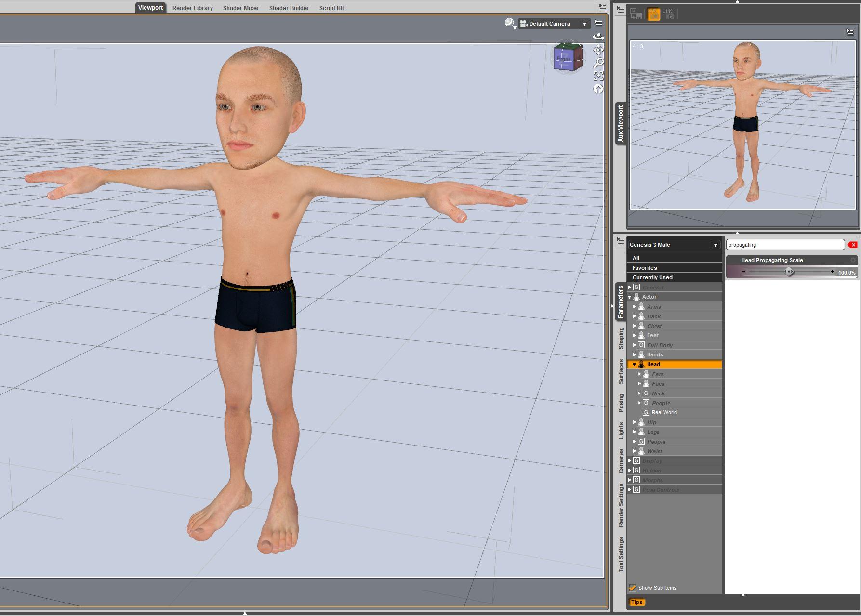This screenshot has width=861, height=616.
Task: Click the Head Propagating Scale slider handle
Action: coord(789,272)
